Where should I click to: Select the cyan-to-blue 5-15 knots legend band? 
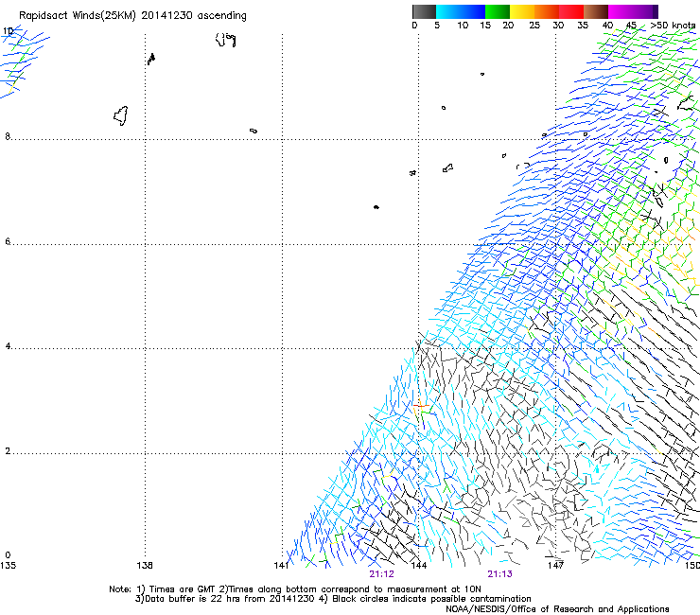tap(461, 11)
